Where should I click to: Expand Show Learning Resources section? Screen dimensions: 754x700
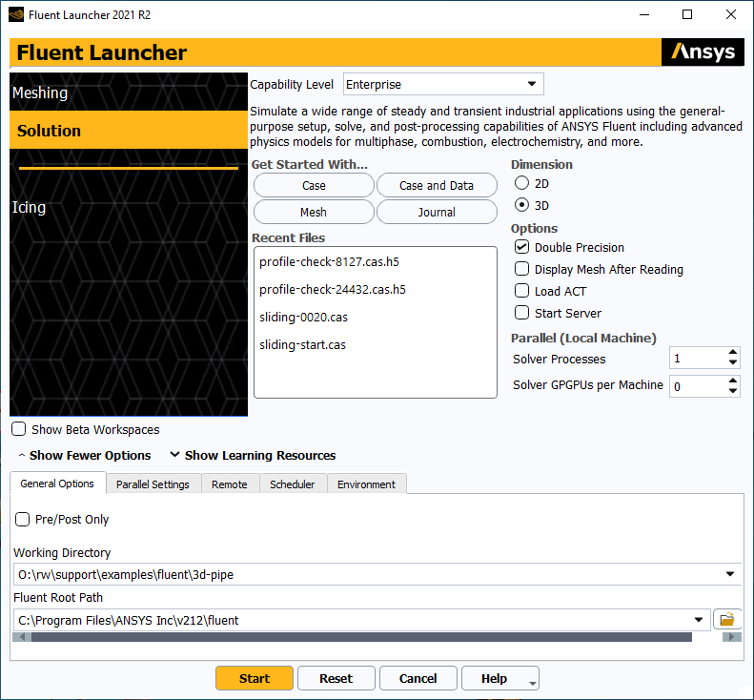pyautogui.click(x=253, y=456)
